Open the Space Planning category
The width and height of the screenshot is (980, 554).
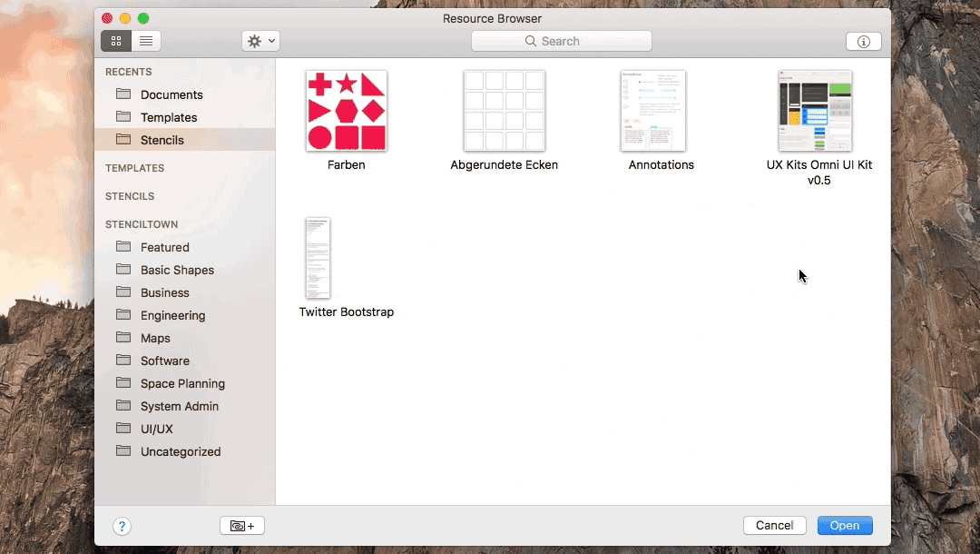click(x=185, y=383)
